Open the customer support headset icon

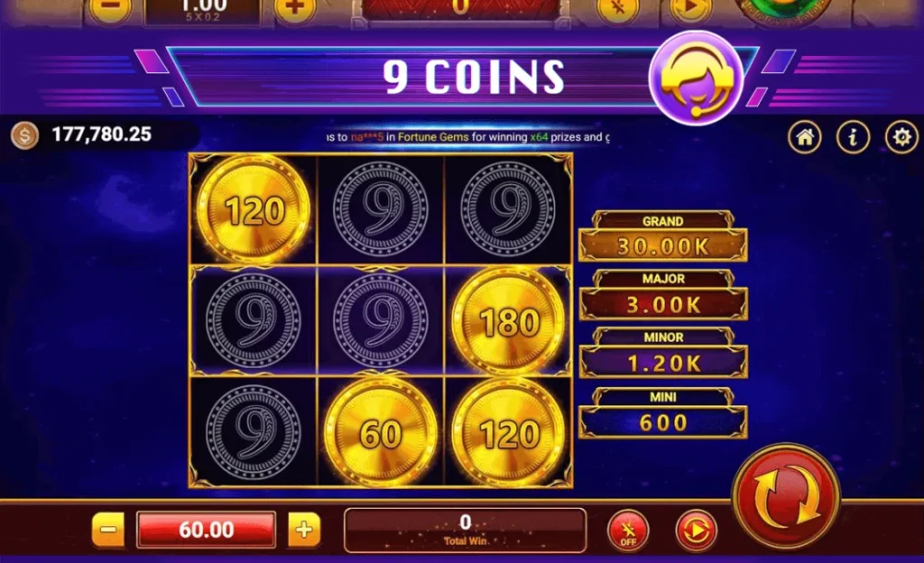pos(696,78)
